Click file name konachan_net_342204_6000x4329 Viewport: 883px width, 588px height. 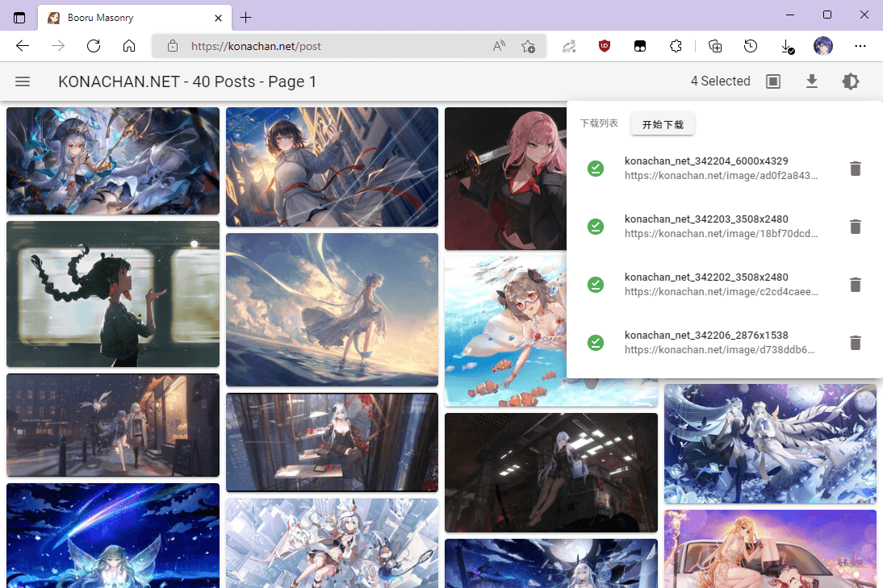click(706, 161)
